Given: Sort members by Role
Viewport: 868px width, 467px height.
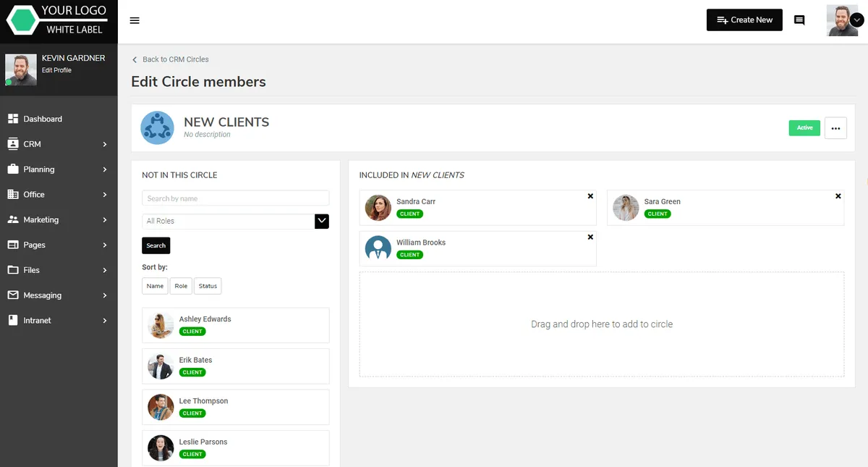Looking at the screenshot, I should 181,286.
